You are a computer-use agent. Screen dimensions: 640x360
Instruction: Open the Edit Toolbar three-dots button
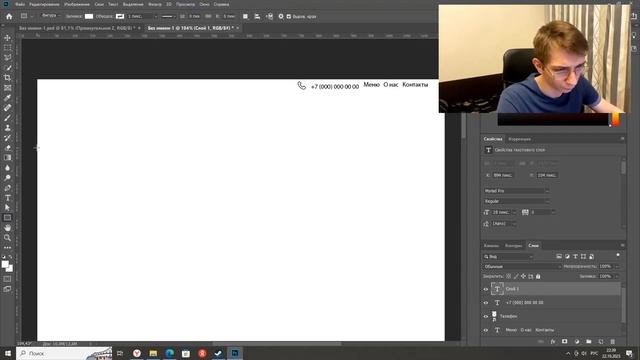[7, 248]
